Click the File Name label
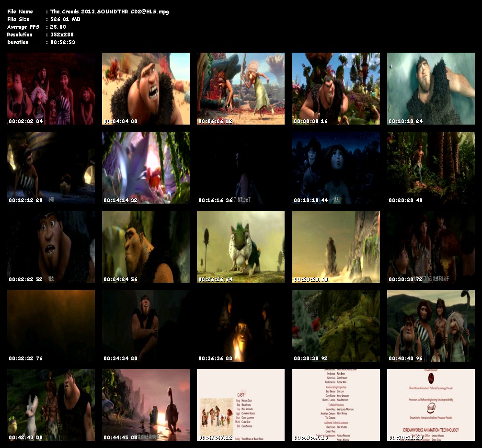 coord(20,11)
